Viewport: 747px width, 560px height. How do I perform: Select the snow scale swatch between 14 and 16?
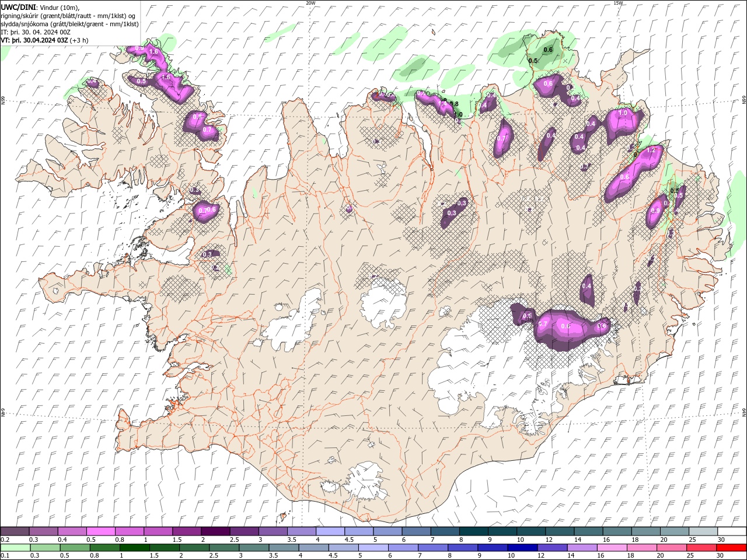point(588,531)
